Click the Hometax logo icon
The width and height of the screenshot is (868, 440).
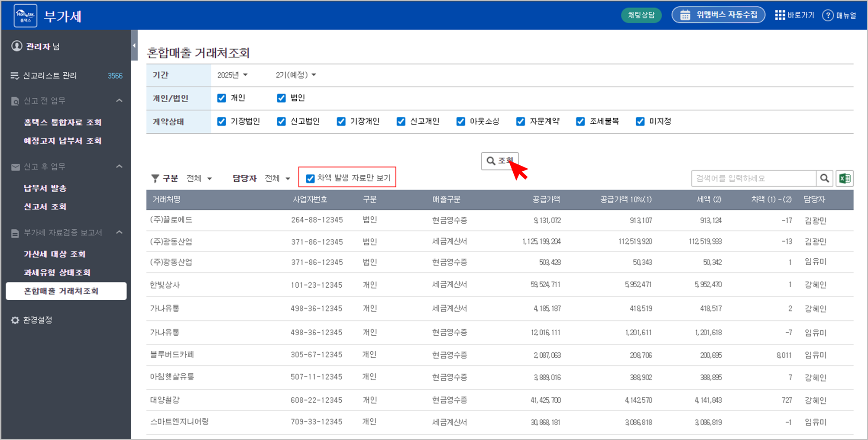[x=26, y=16]
